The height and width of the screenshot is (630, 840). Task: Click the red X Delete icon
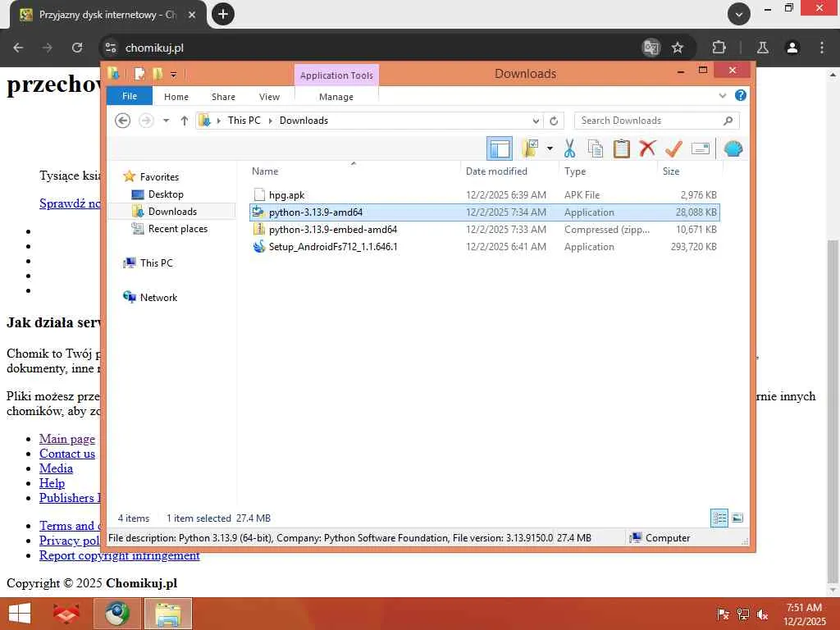[x=647, y=148]
